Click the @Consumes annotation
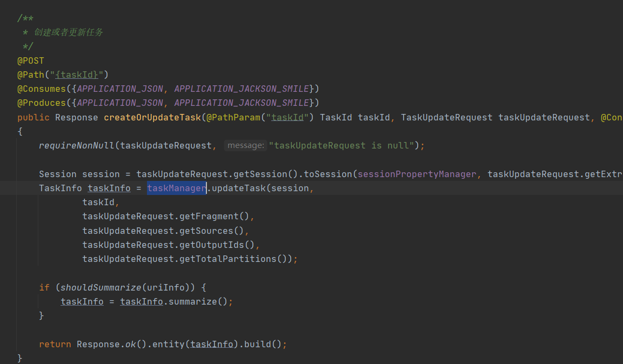Image resolution: width=623 pixels, height=364 pixels. coord(41,89)
